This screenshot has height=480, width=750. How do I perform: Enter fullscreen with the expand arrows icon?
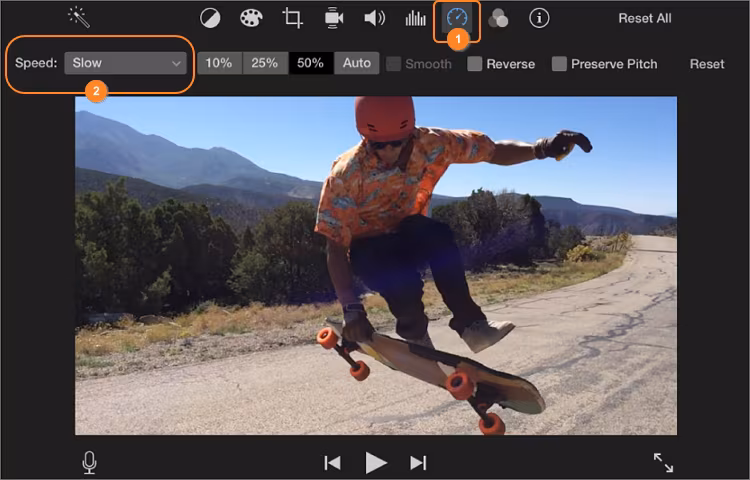click(663, 463)
